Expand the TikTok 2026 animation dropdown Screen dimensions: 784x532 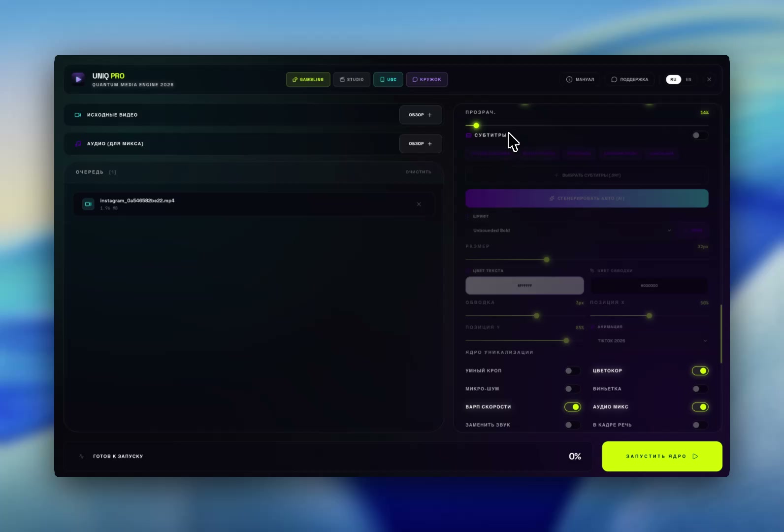click(650, 341)
